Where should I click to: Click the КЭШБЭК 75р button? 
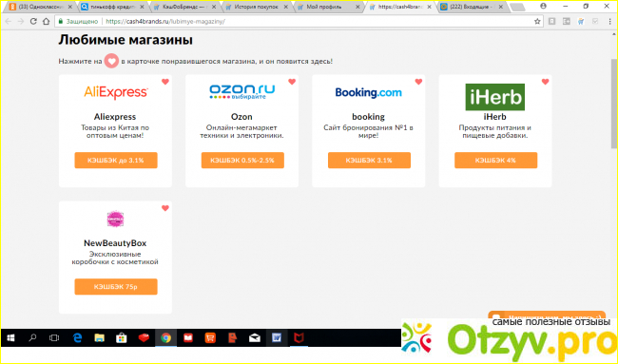[x=116, y=287]
